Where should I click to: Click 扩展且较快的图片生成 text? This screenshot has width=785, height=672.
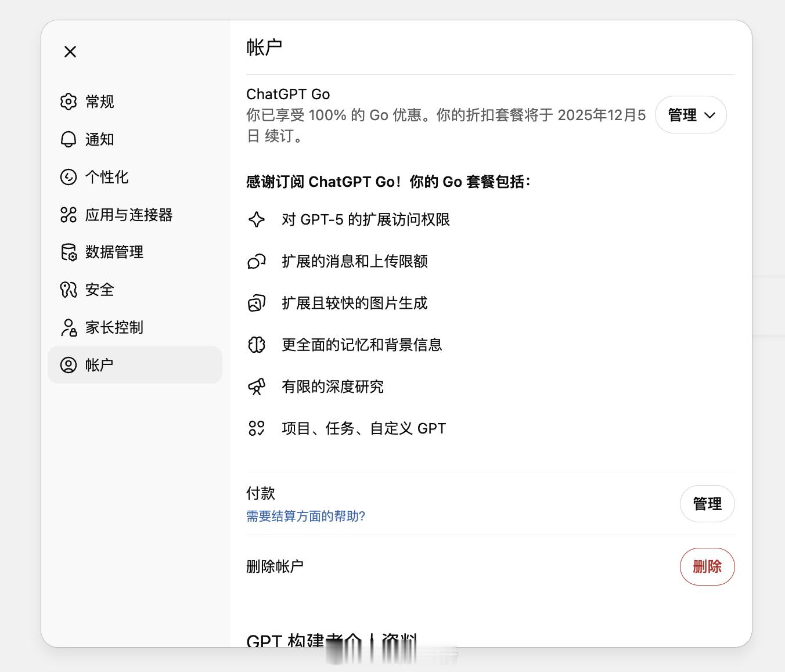pos(355,303)
